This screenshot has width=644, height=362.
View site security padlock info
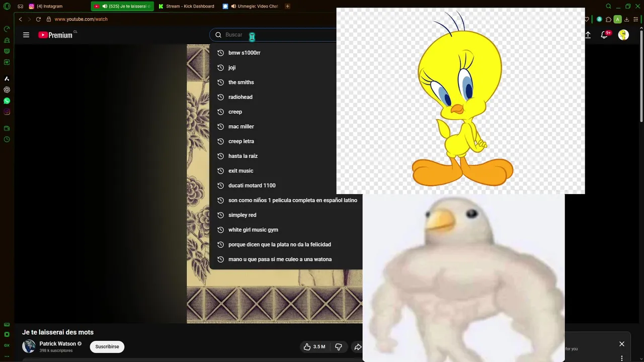49,19
